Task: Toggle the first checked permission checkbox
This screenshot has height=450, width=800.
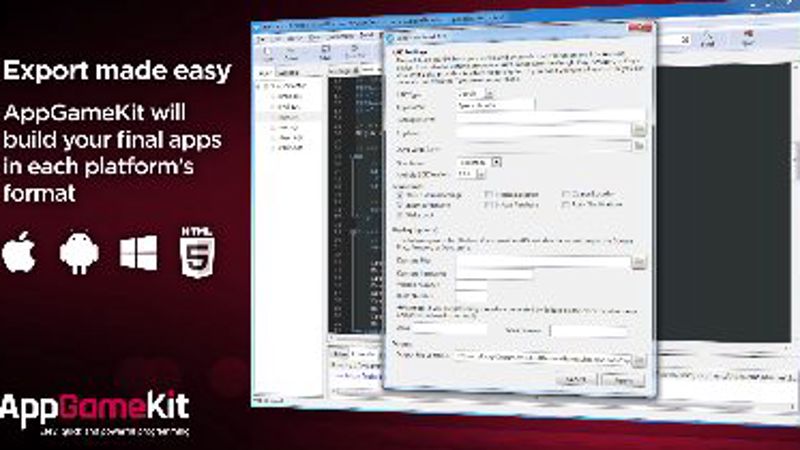Action: pyautogui.click(x=400, y=195)
